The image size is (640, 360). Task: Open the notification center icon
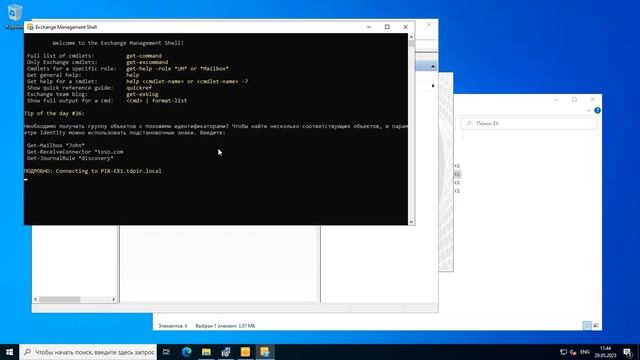[628, 352]
